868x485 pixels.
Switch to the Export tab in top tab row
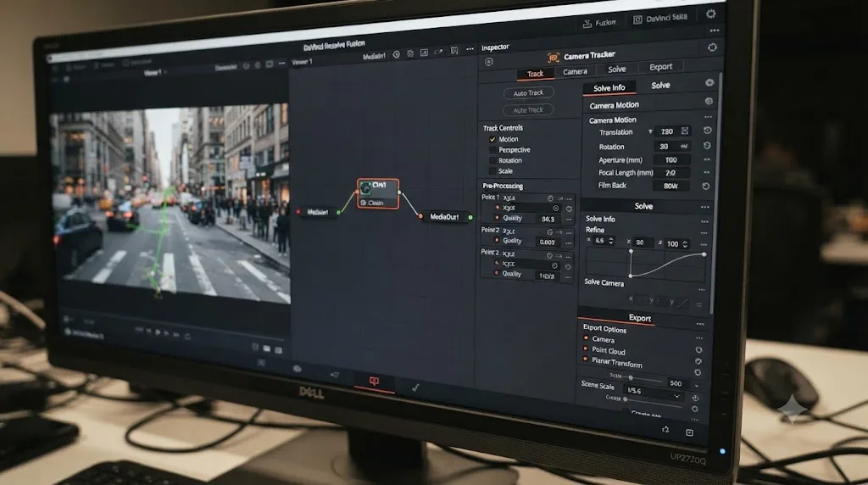tap(660, 66)
